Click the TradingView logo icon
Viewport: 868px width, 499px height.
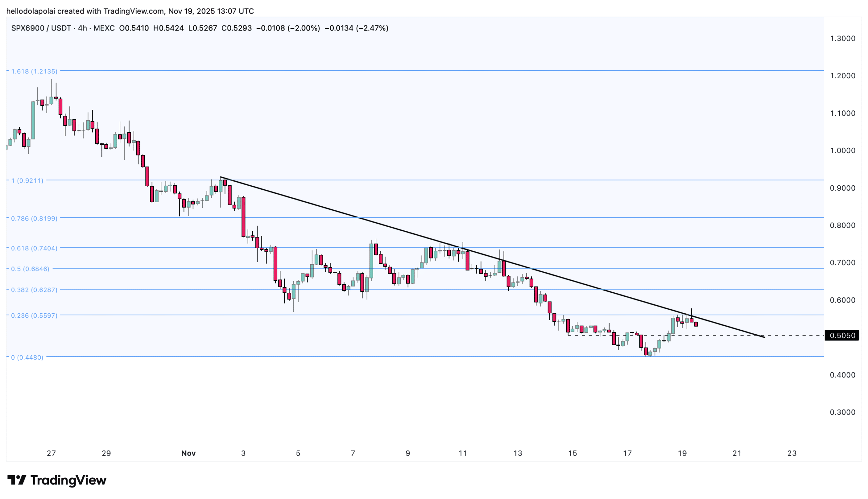tap(17, 480)
